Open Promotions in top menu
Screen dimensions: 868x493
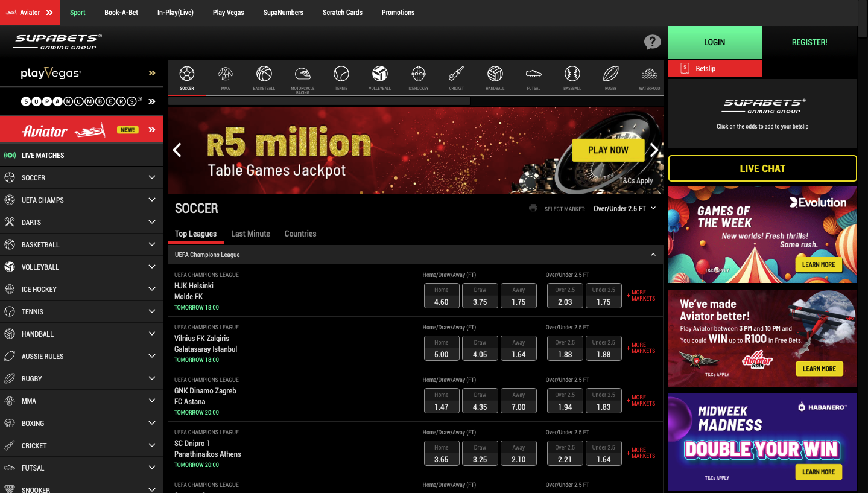[x=398, y=13]
